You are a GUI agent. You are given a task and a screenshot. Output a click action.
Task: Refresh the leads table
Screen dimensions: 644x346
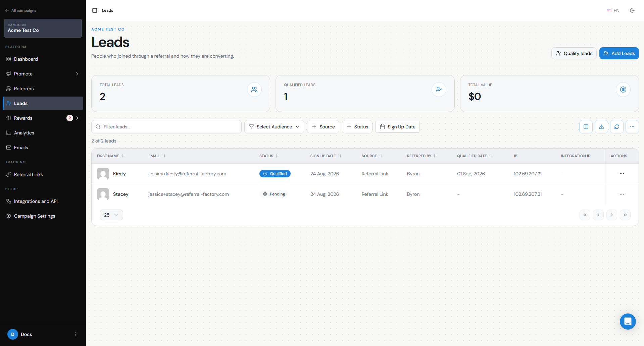coord(617,127)
